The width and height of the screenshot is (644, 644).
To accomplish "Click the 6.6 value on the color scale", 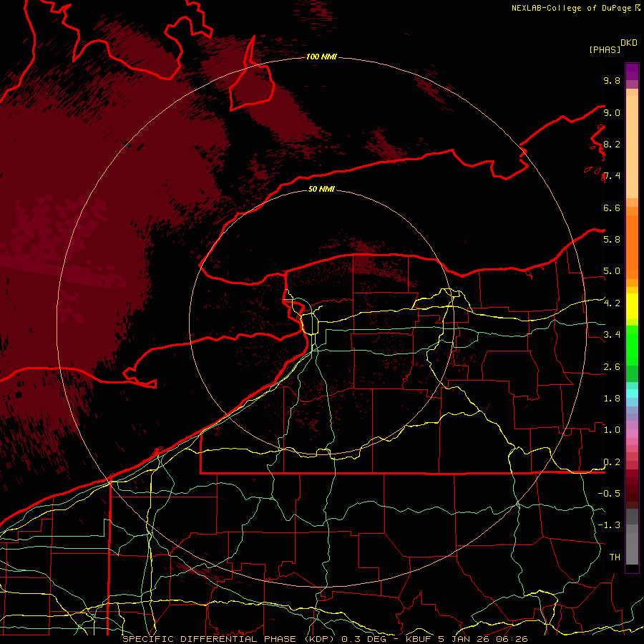I will click(x=612, y=208).
